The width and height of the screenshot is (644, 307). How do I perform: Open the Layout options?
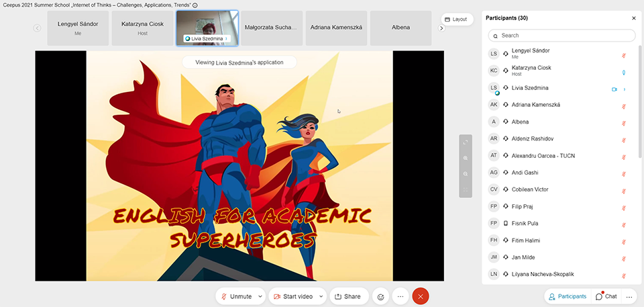click(456, 19)
